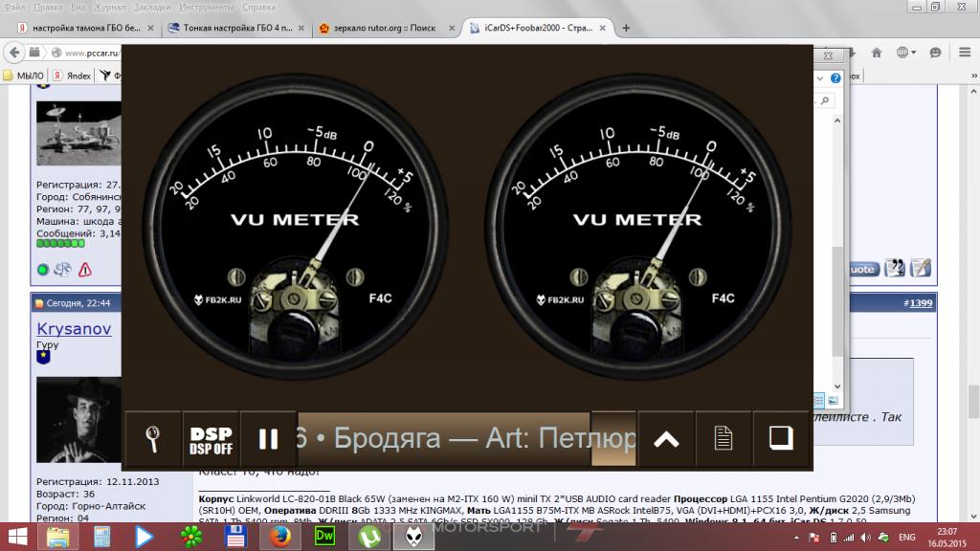Click the ICQ flower icon in taskbar
The image size is (980, 551).
186,535
